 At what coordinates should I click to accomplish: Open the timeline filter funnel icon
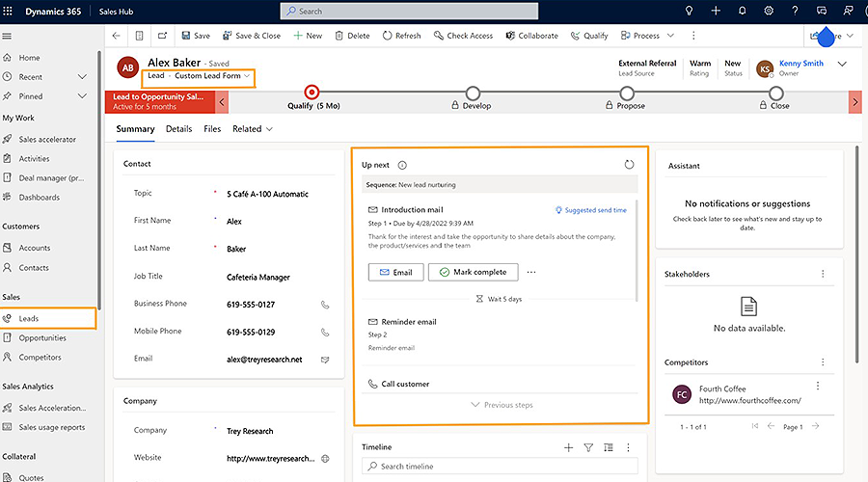[588, 447]
